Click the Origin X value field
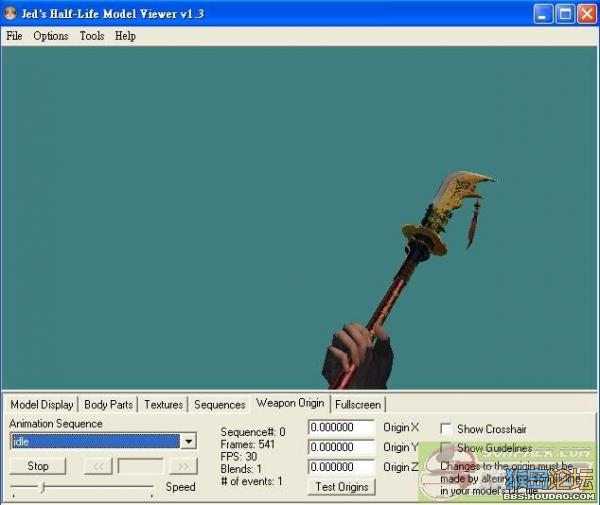The image size is (600, 505). tap(341, 427)
